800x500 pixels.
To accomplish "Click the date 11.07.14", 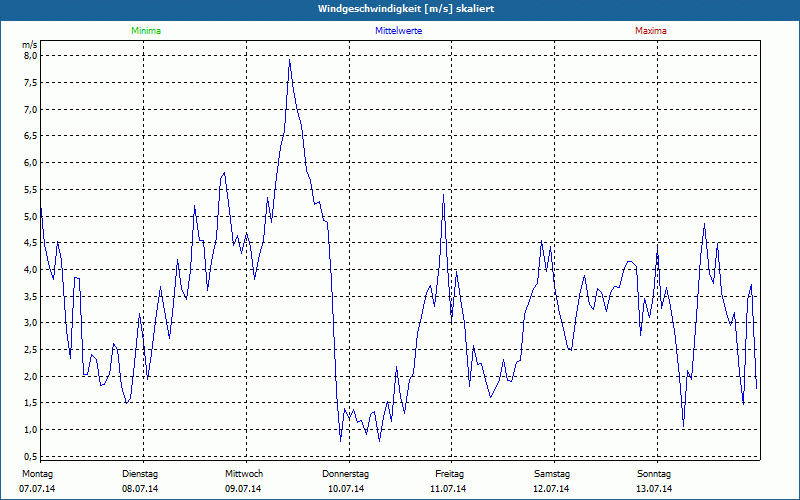I will tap(448, 489).
